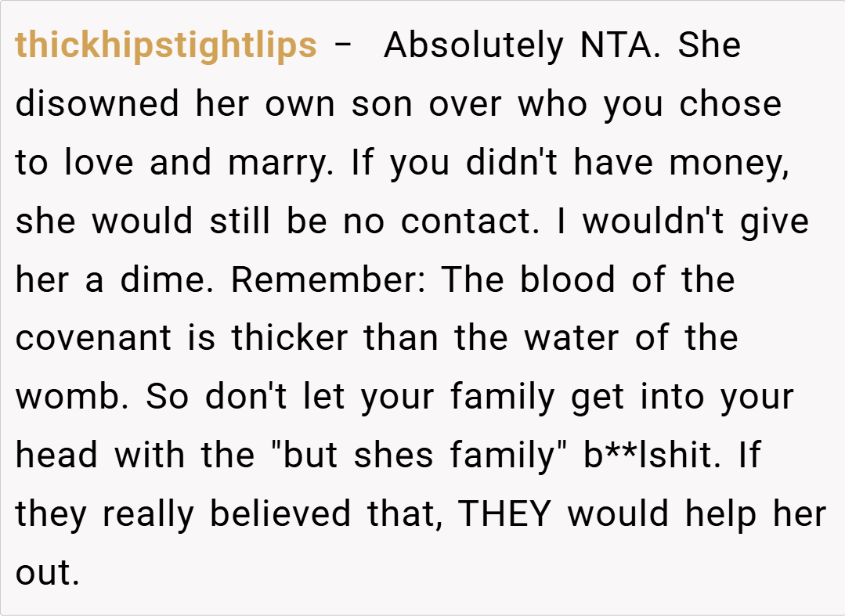This screenshot has height=616, width=845.
Task: Click the word "covenant" in the comment
Action: pos(94,339)
